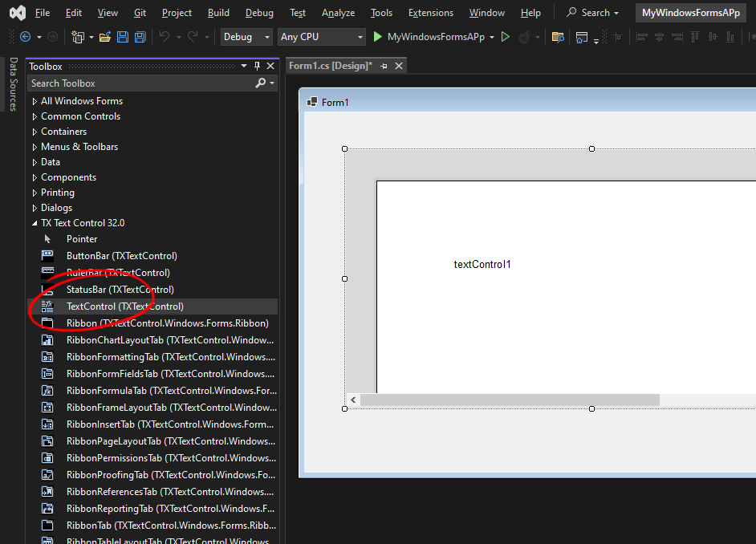Viewport: 756px width, 544px height.
Task: Open the Analyze menu
Action: pyautogui.click(x=338, y=13)
